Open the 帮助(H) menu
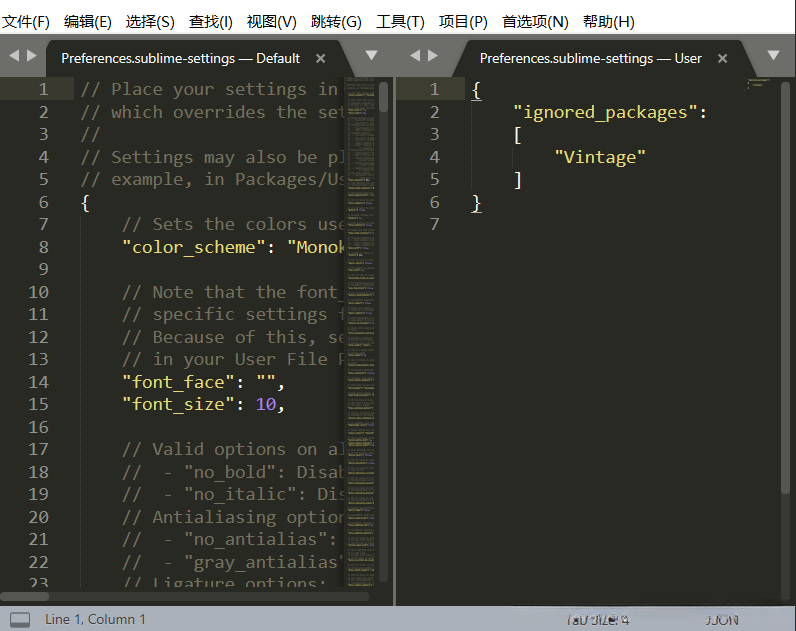Viewport: 796px width, 631px height. click(609, 22)
